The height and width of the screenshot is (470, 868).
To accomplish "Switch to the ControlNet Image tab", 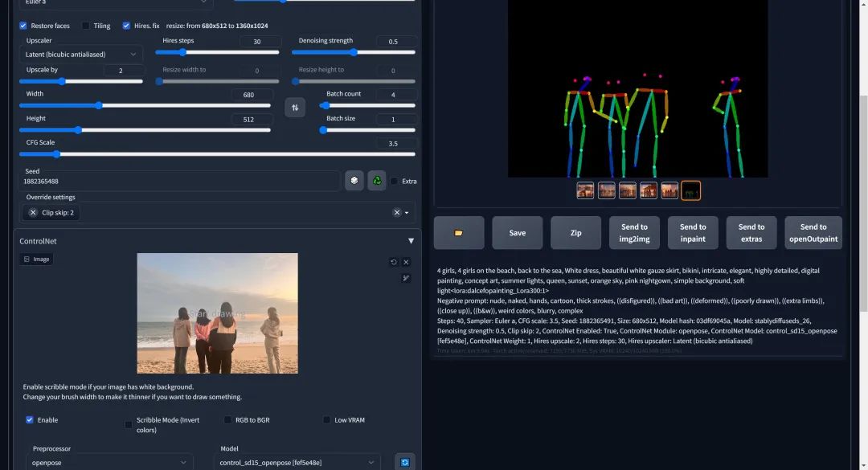I will [37, 260].
